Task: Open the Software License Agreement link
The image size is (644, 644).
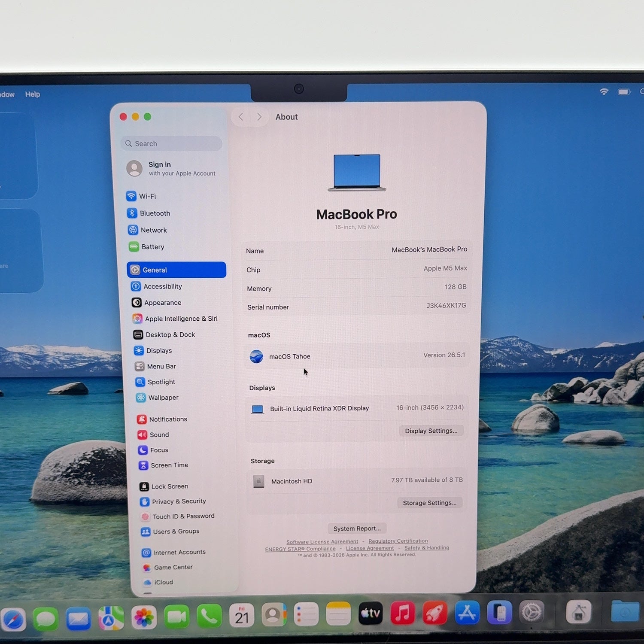Action: 322,542
